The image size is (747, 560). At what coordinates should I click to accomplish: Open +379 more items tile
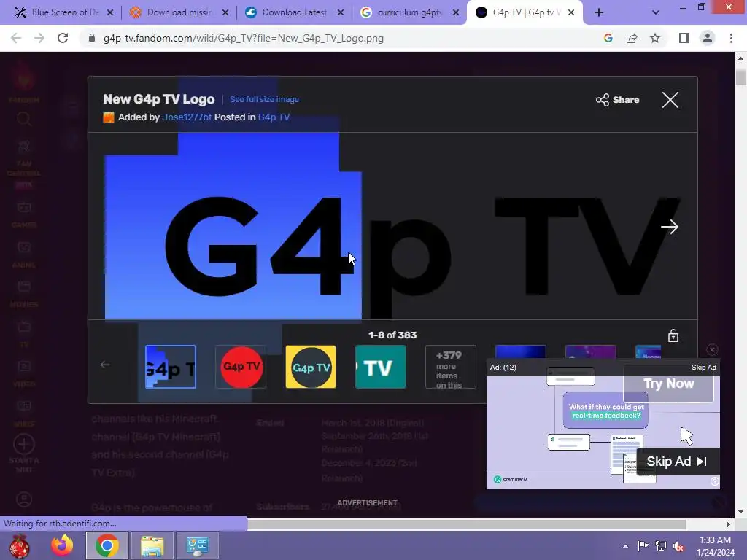tap(451, 367)
